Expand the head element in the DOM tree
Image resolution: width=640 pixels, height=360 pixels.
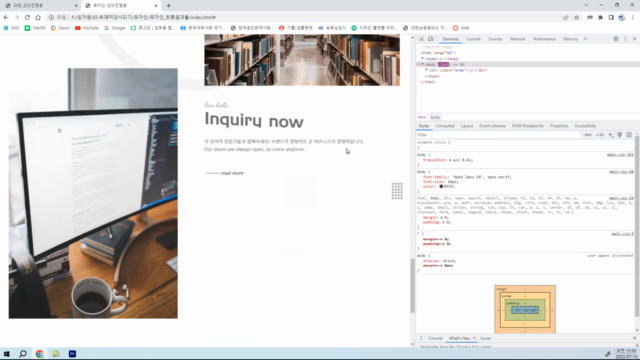(423, 58)
